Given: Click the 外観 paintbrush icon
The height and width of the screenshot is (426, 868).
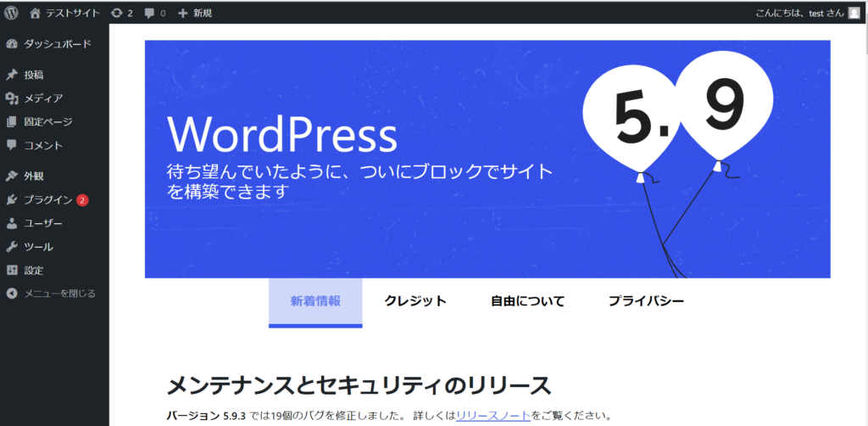Looking at the screenshot, I should tap(12, 177).
